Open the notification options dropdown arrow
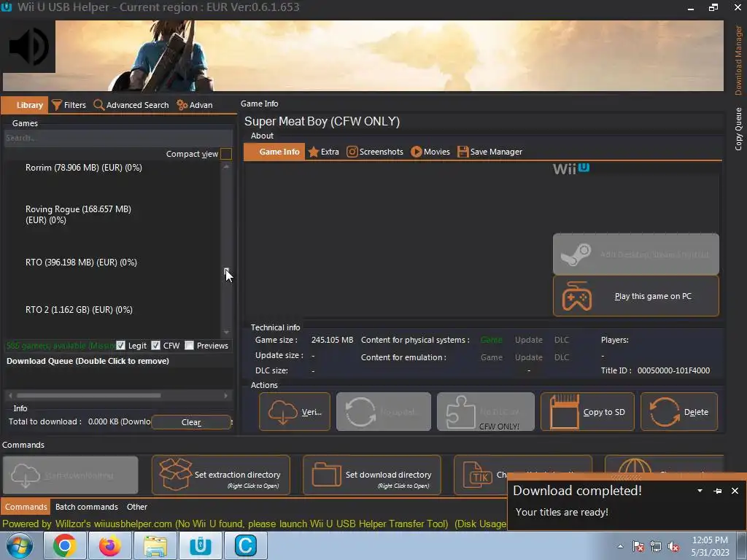This screenshot has height=560, width=747. click(700, 491)
